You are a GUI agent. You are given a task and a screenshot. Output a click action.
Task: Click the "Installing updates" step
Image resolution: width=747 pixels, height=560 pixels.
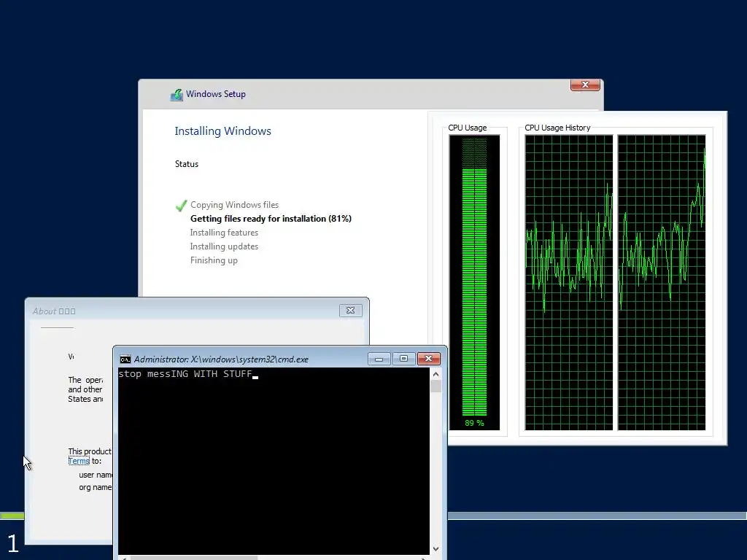[224, 246]
